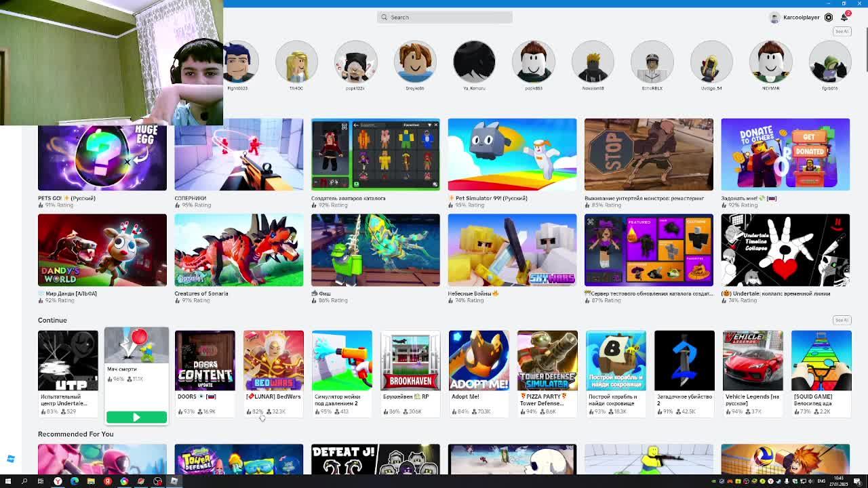Open friend popk883 avatar
This screenshot has width=868, height=488.
tap(534, 62)
